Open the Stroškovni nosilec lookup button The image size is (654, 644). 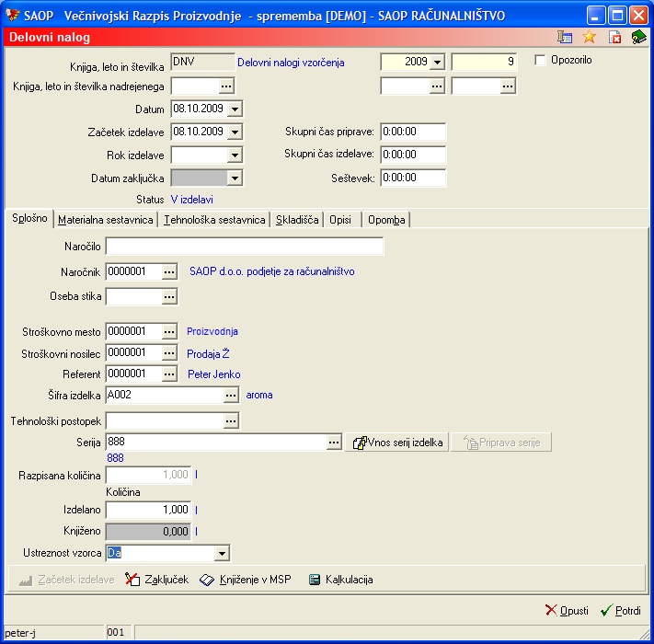[x=169, y=353]
